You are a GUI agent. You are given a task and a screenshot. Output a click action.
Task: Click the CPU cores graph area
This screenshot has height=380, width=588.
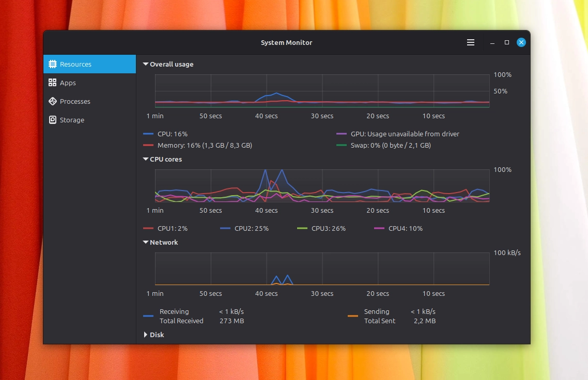pos(322,186)
